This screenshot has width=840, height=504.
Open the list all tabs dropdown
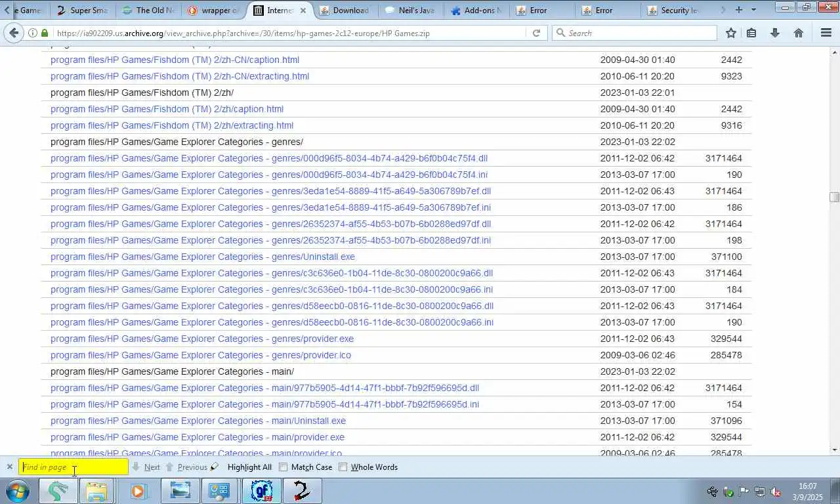click(753, 10)
